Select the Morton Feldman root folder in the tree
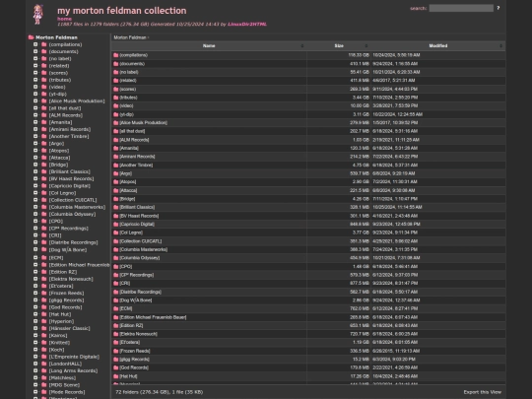The width and height of the screenshot is (532, 399). tap(56, 37)
